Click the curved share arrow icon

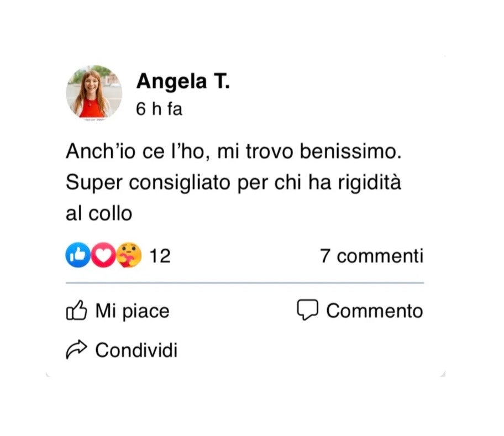76,349
